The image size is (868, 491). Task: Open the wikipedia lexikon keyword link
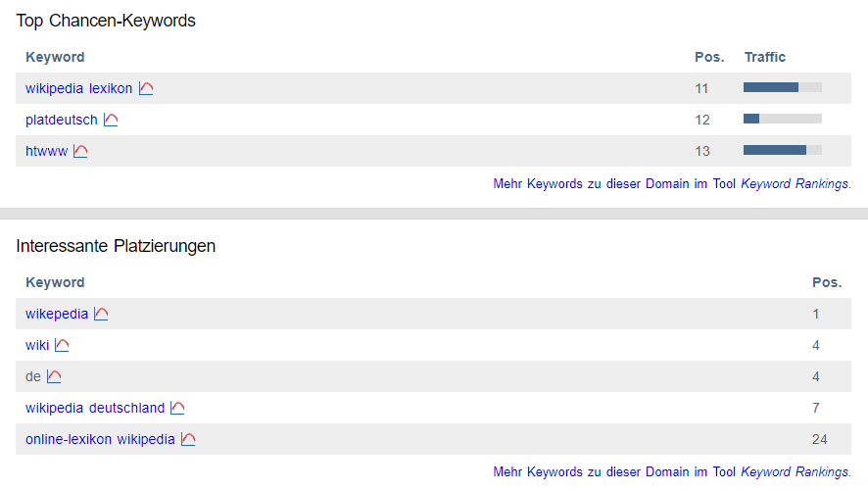(79, 88)
